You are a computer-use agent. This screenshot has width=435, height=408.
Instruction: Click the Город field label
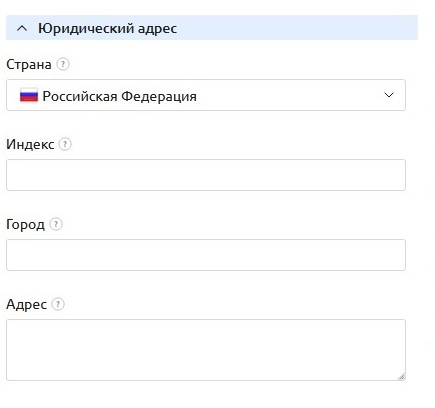click(x=25, y=225)
